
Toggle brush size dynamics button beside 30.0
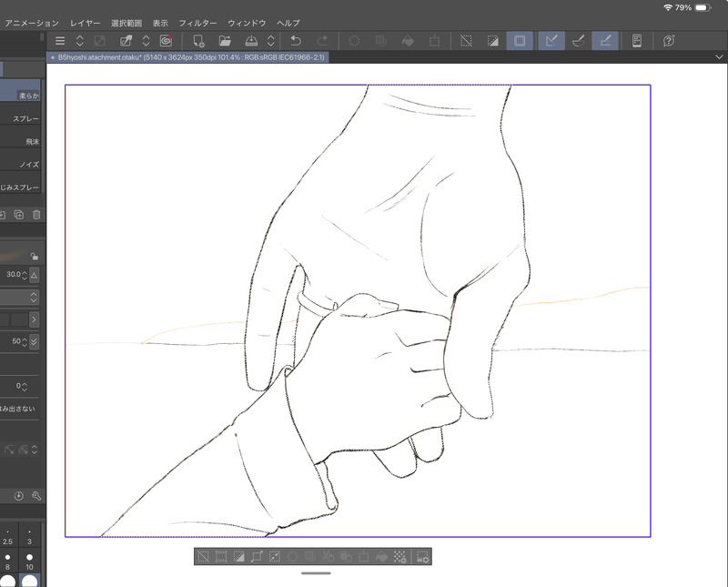point(35,276)
